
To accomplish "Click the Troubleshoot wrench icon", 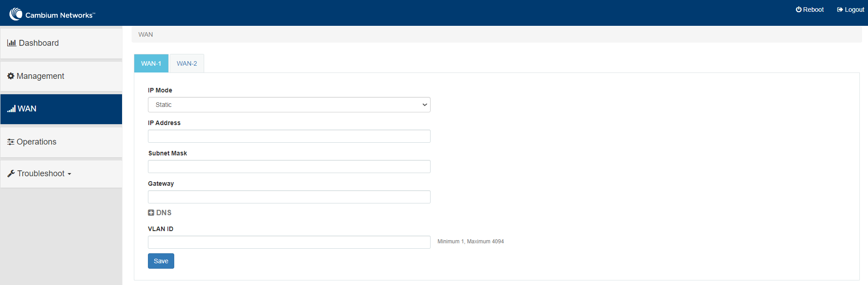I will coord(11,174).
